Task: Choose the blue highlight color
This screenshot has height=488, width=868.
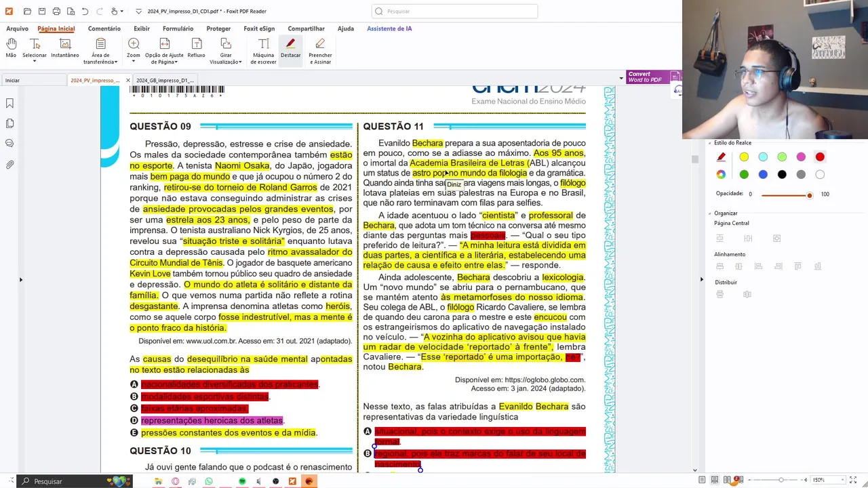Action: pos(763,174)
